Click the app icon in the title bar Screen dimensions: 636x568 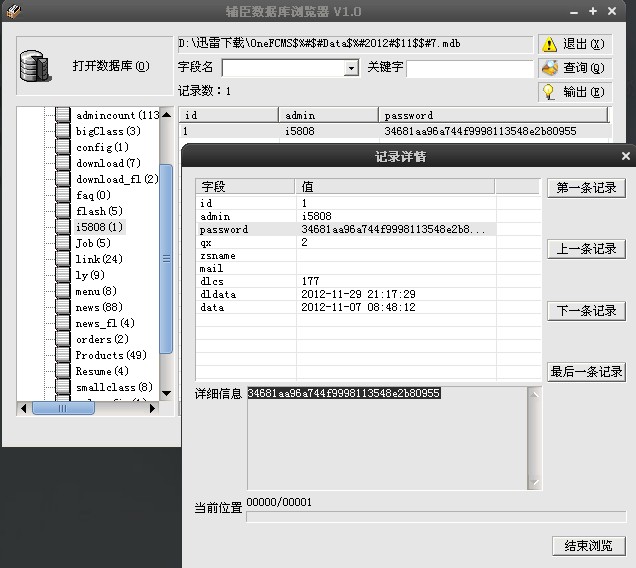coord(13,11)
